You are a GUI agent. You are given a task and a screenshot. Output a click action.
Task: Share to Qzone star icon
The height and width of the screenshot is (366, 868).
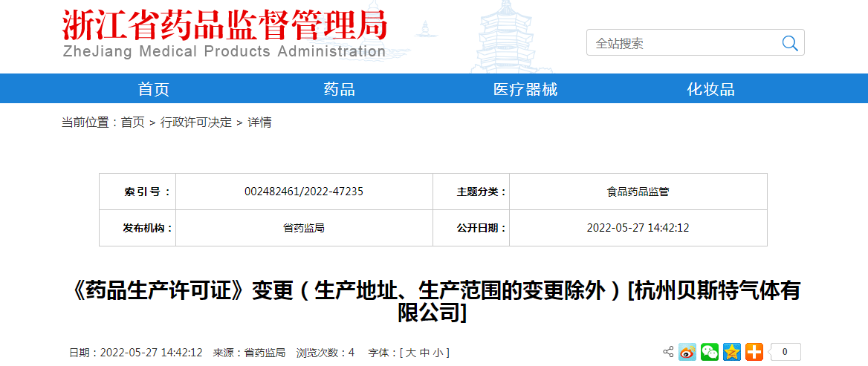[732, 352]
